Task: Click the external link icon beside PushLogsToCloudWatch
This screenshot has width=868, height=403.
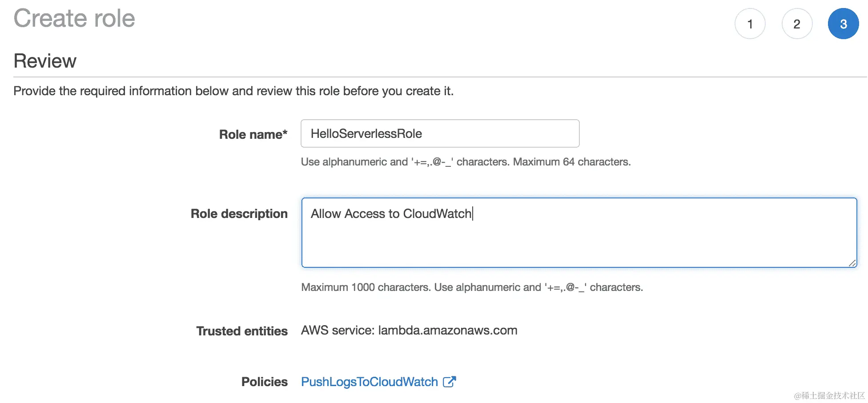Action: click(x=450, y=382)
